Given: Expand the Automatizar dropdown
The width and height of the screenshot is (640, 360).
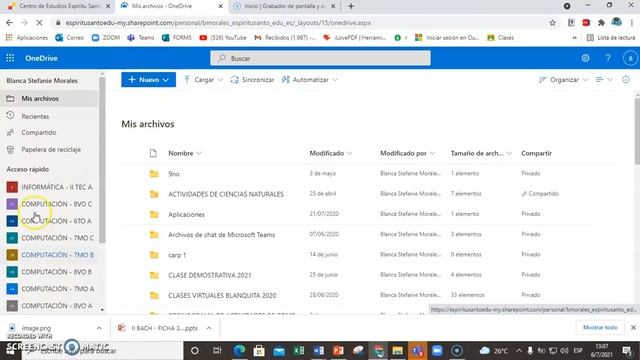Looking at the screenshot, I should 335,80.
